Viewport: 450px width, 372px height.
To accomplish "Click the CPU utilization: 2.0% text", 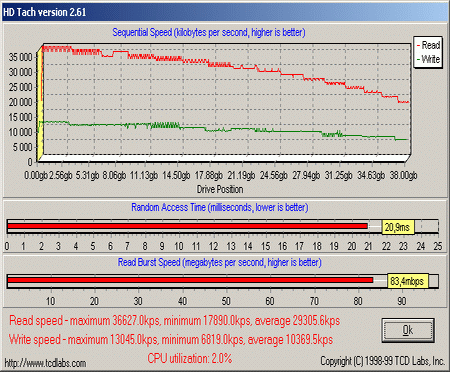I will [190, 359].
